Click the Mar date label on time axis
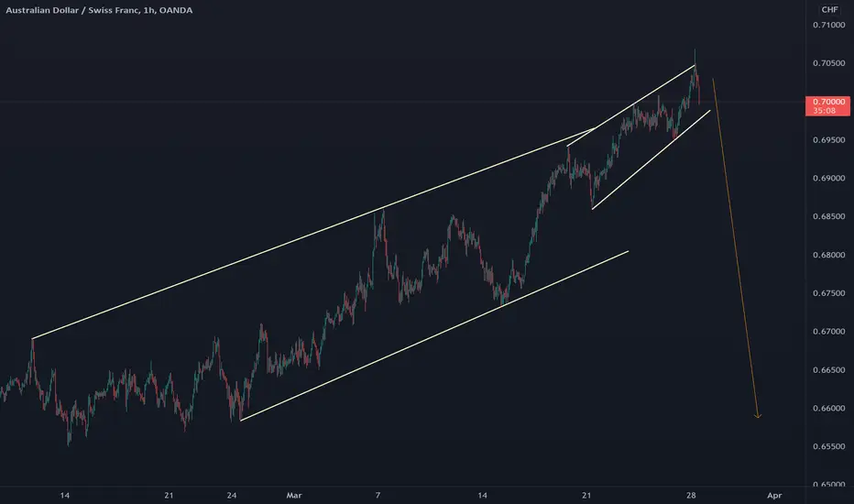 click(x=294, y=495)
